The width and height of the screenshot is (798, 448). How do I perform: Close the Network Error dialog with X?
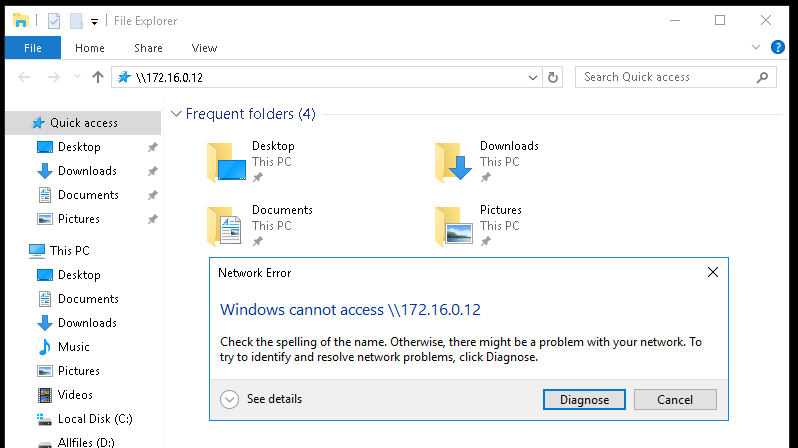tap(712, 272)
